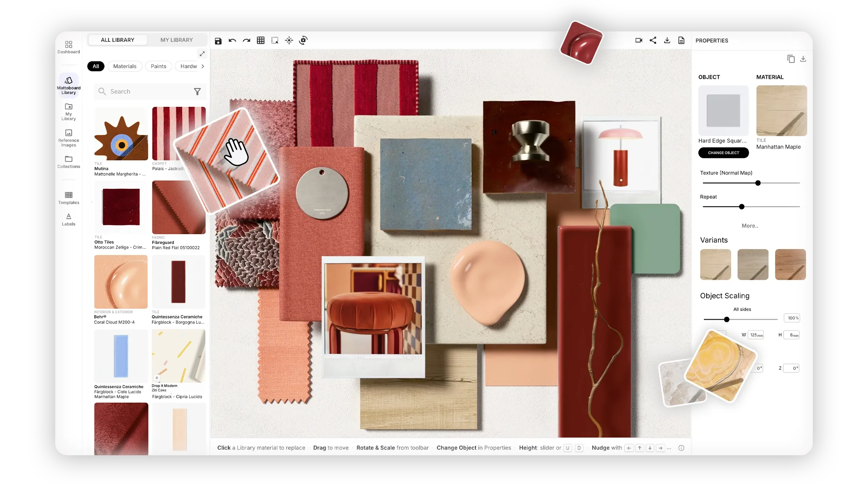The image size is (868, 488).
Task: Adjust the Repeat slider
Action: click(x=751, y=207)
